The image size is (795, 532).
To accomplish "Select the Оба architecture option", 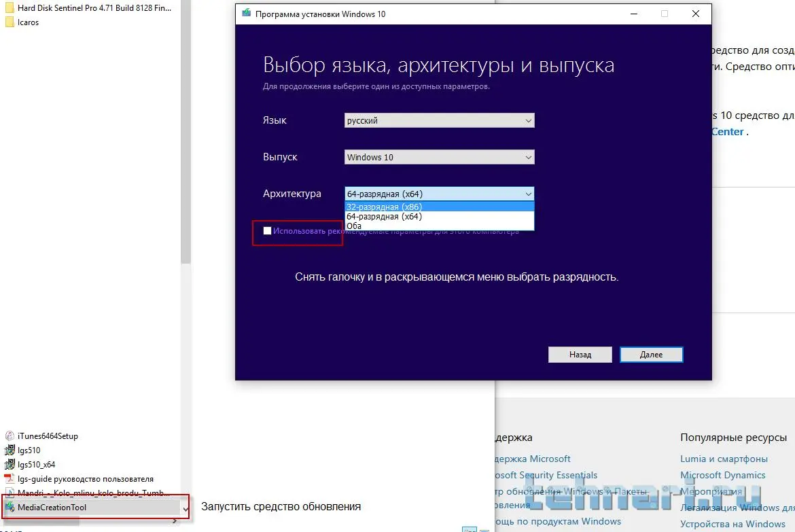I will pos(439,226).
